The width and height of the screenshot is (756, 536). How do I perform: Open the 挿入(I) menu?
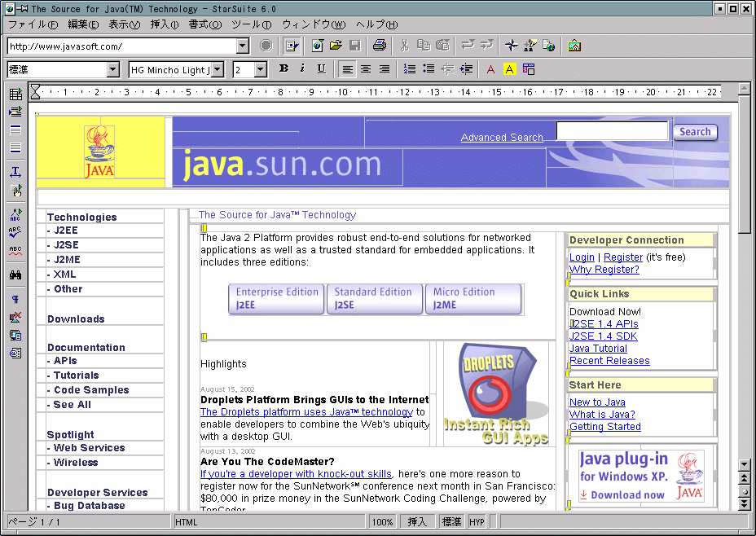click(x=164, y=24)
